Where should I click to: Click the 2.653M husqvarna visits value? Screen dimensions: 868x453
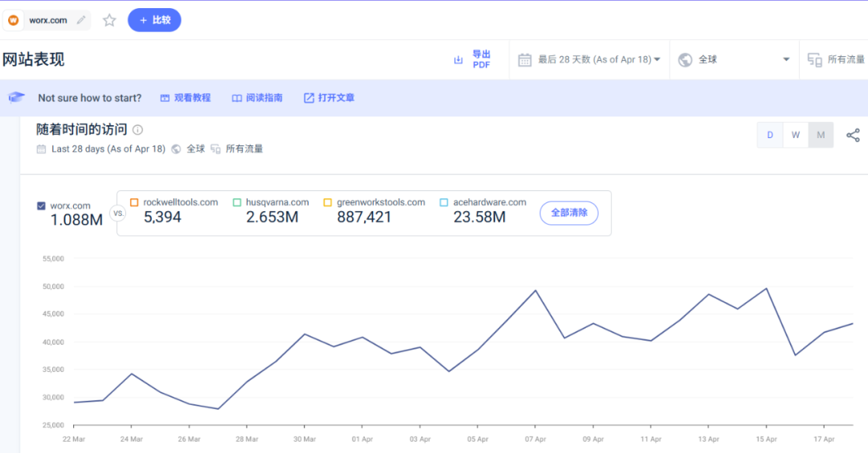(x=272, y=218)
